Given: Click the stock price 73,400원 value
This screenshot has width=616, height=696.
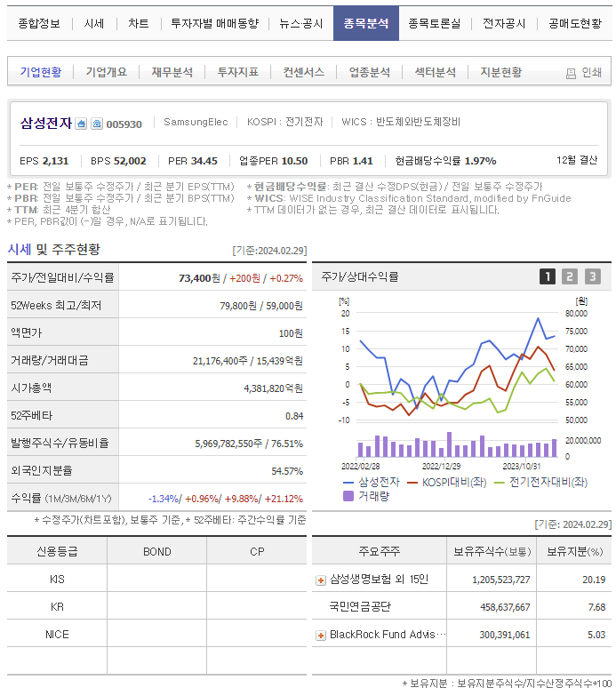Looking at the screenshot, I should click(x=199, y=278).
